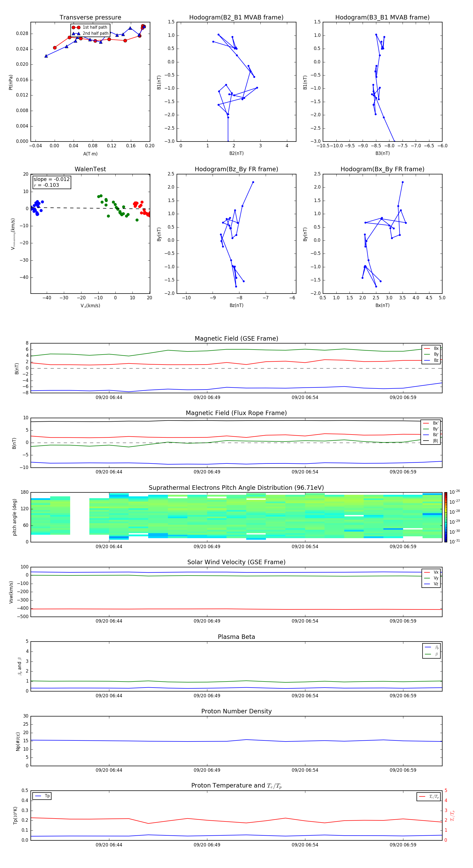Click the "Proton Number Density" title

[236, 711]
